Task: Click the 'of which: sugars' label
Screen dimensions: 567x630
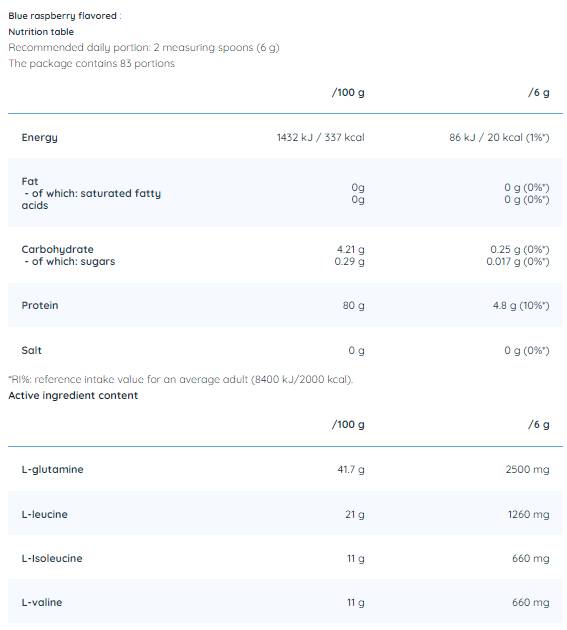Action: coord(70,262)
